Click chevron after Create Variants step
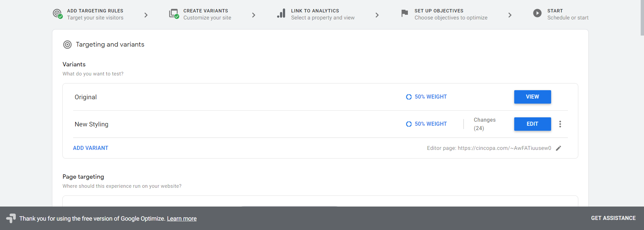Image resolution: width=644 pixels, height=230 pixels. [x=254, y=15]
